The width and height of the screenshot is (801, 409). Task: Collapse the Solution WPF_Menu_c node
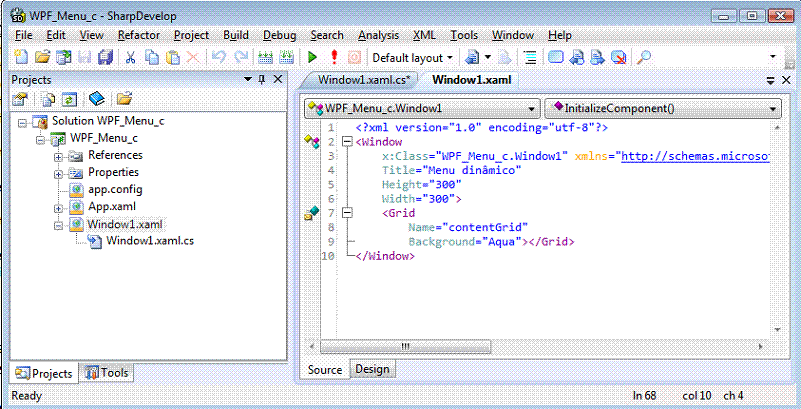(x=22, y=123)
